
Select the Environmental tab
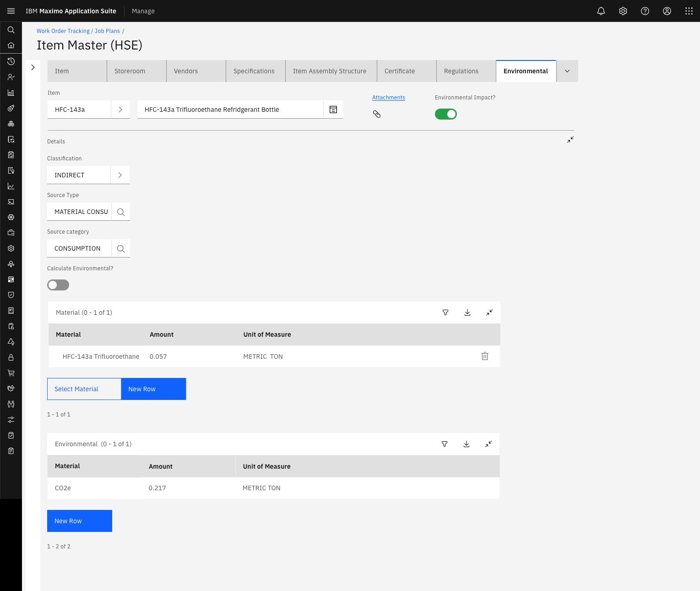[x=526, y=71]
